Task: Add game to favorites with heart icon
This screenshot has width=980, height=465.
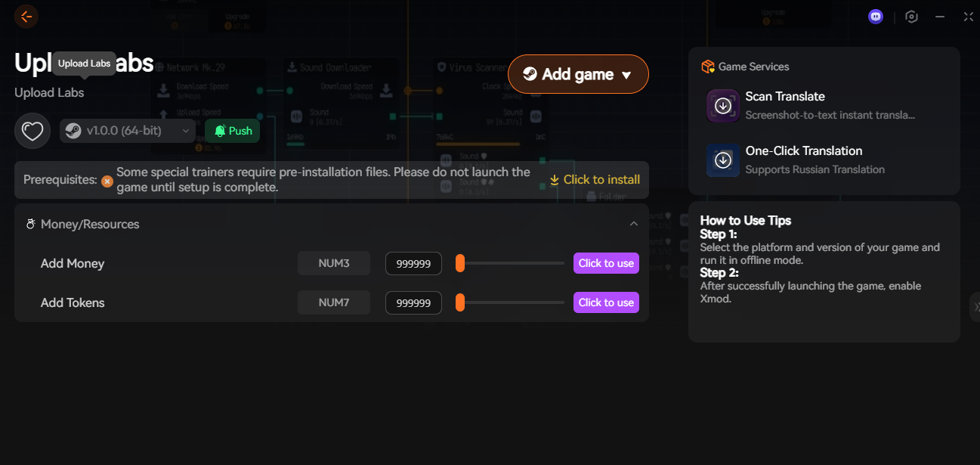Action: (32, 131)
